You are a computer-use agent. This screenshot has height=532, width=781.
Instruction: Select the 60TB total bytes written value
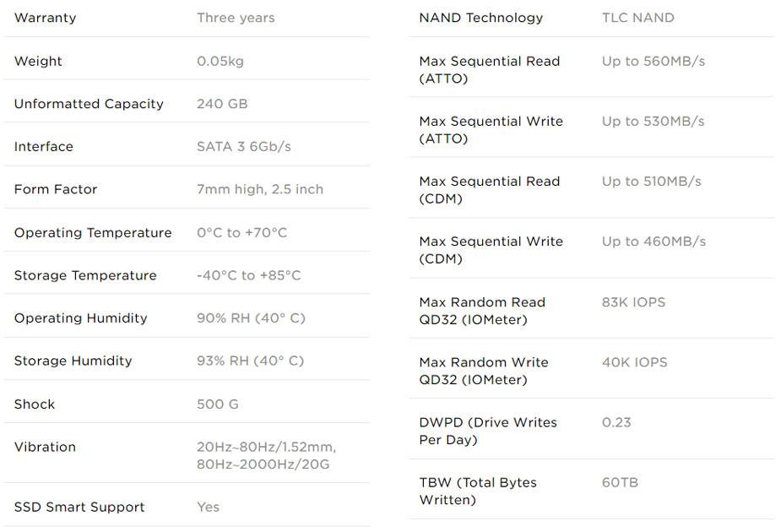click(620, 482)
